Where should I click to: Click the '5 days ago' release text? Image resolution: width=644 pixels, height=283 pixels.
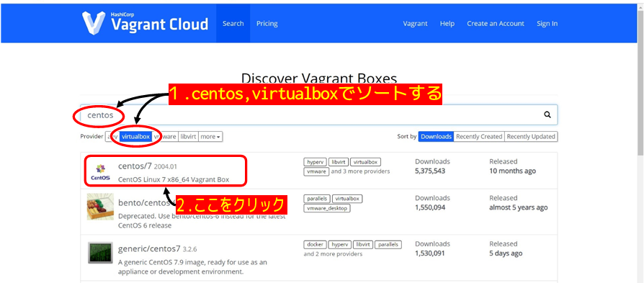pos(506,253)
